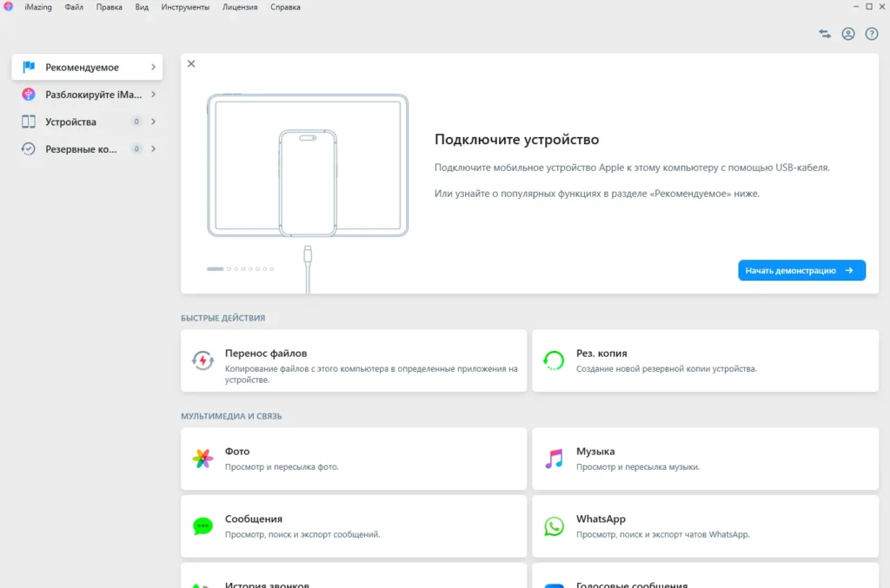Open the Справка menu
The image size is (890, 588).
click(x=285, y=7)
